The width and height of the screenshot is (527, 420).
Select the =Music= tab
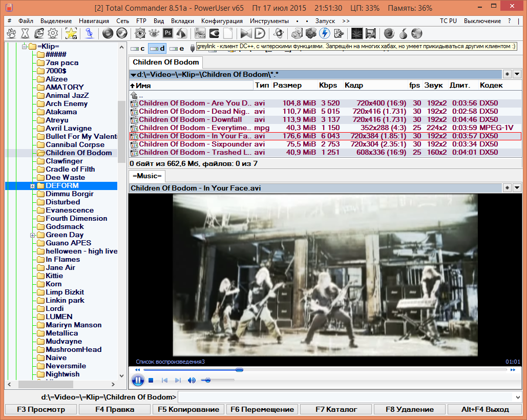(x=147, y=176)
